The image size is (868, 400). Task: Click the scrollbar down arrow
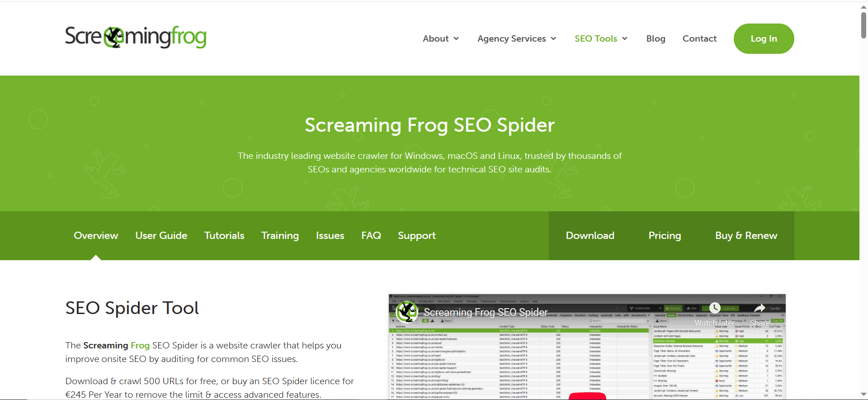[x=863, y=395]
